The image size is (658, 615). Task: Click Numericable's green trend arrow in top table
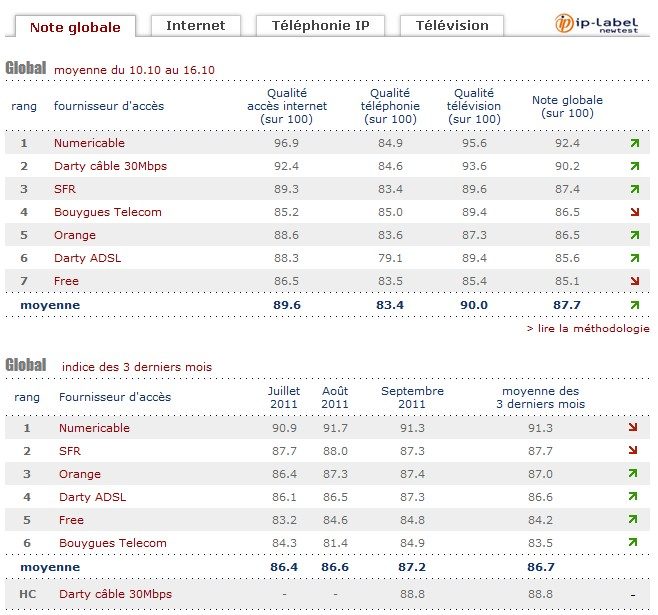point(634,143)
